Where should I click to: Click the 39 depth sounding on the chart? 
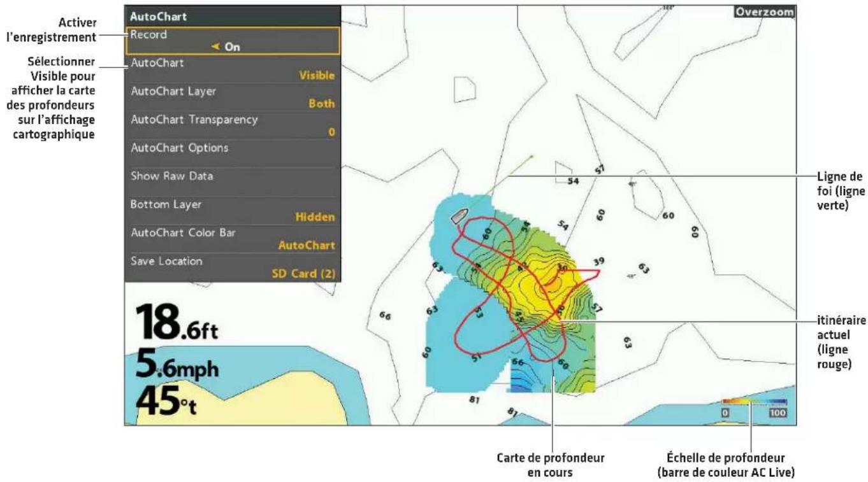[598, 261]
